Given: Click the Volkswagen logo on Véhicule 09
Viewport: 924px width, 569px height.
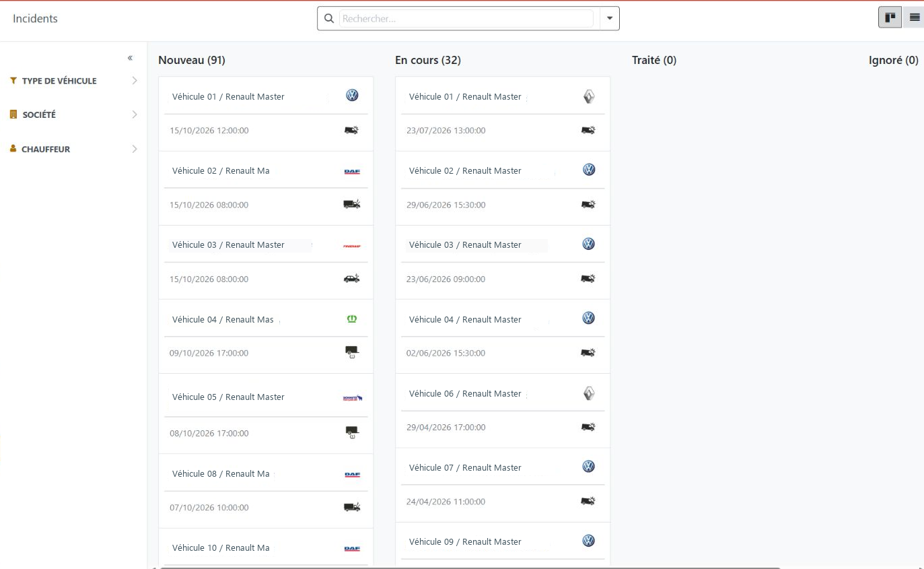Looking at the screenshot, I should click(x=589, y=541).
